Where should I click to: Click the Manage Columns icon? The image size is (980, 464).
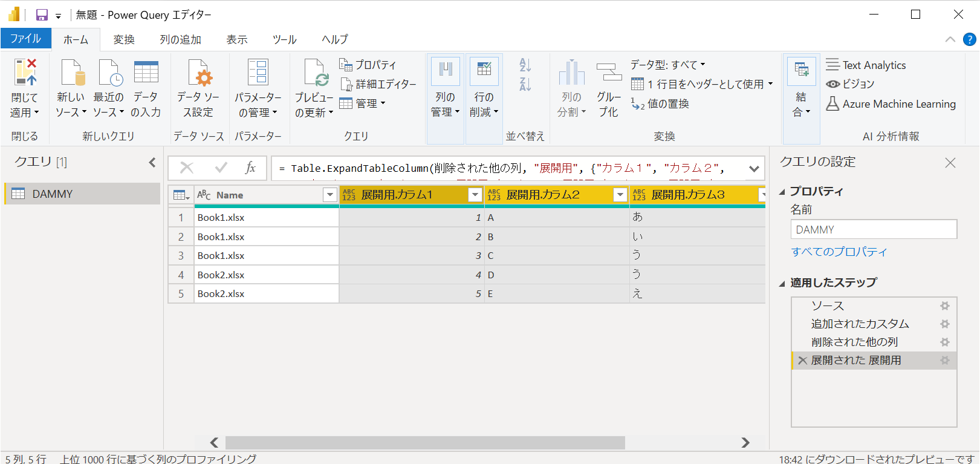(446, 71)
